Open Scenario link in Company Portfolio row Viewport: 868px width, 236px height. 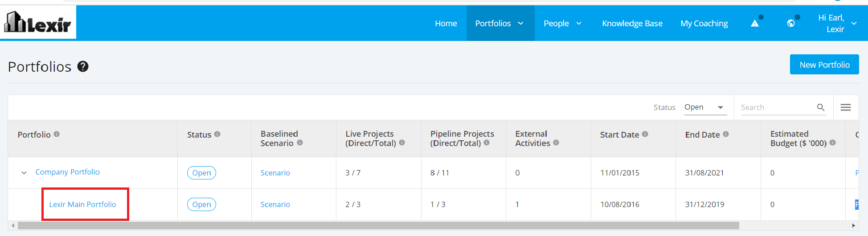point(275,173)
